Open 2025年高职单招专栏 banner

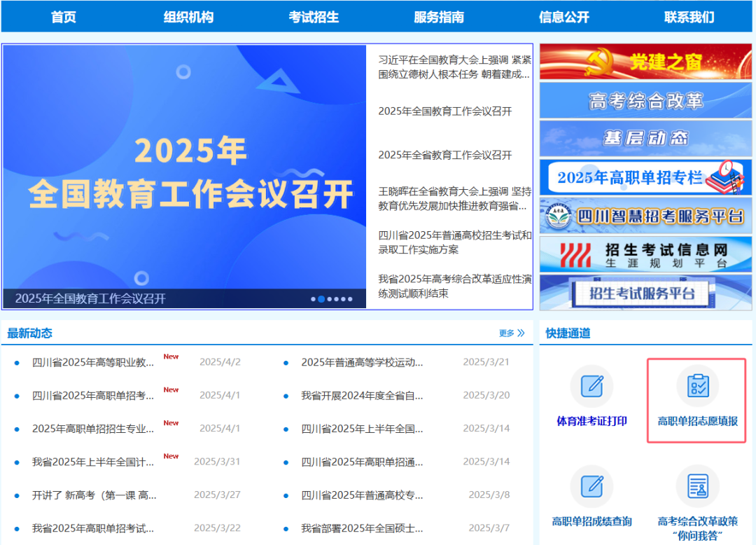[645, 177]
